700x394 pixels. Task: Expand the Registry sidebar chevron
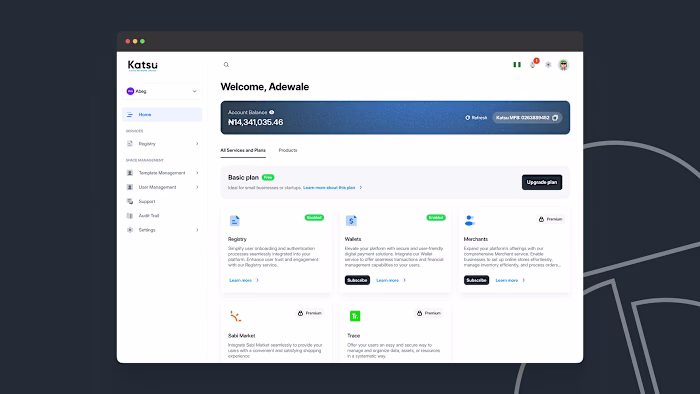coord(197,144)
